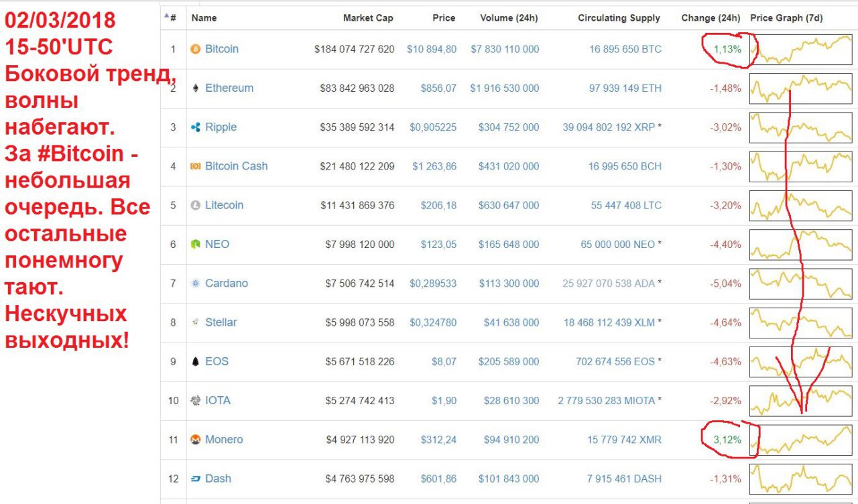Screen dimensions: 858x504
Task: Click Litecoin volume $630 647 000
Action: [x=509, y=206]
